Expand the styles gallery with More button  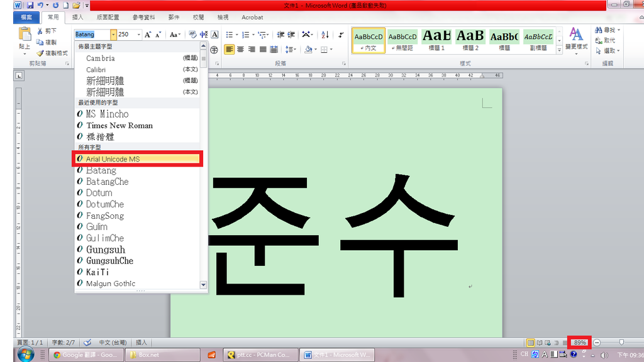[559, 50]
